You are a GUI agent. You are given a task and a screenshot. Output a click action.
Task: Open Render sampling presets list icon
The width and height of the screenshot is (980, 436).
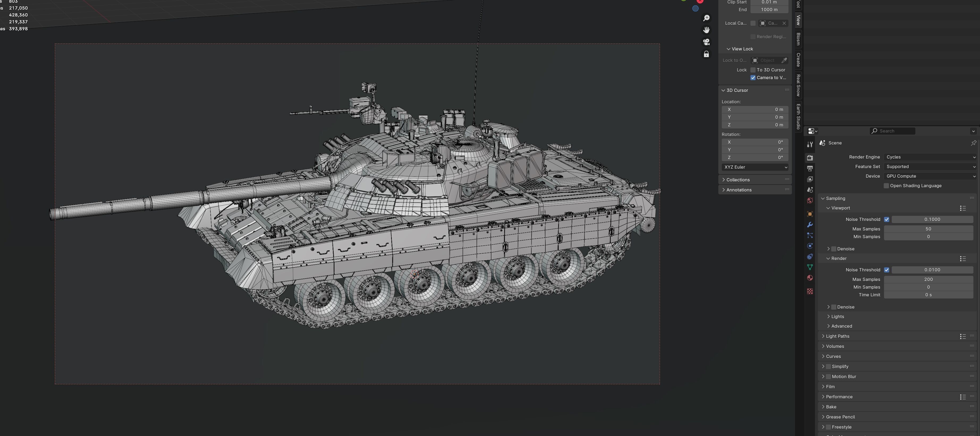click(x=963, y=259)
